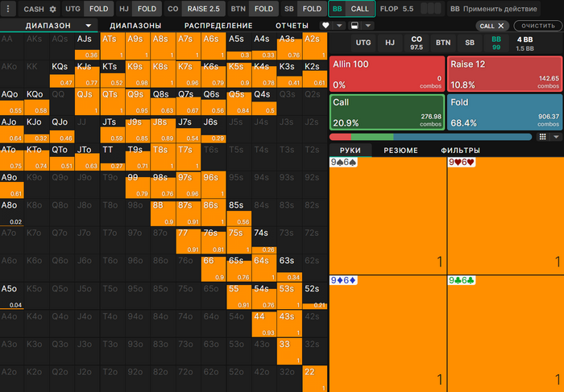Open the ФИЛЬТРЫ tab

[x=460, y=151]
